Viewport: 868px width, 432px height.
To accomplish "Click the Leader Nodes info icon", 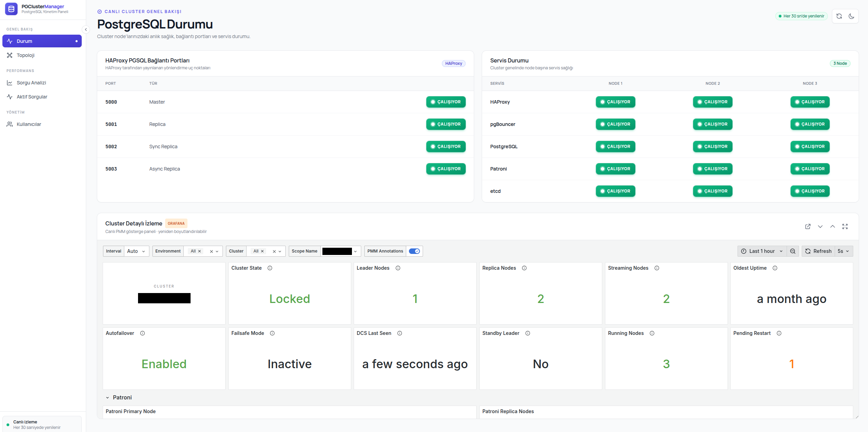I will point(398,268).
